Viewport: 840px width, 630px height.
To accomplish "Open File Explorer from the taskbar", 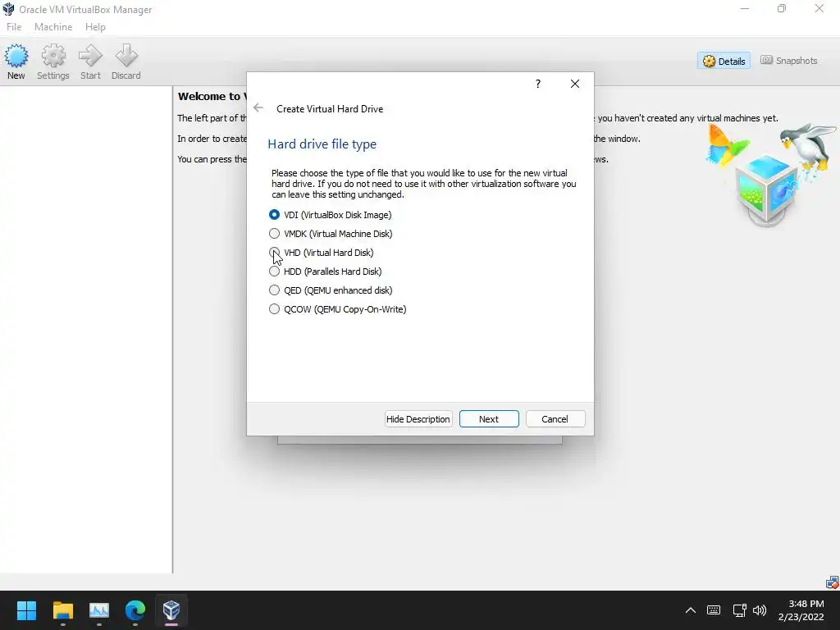I will (x=62, y=610).
